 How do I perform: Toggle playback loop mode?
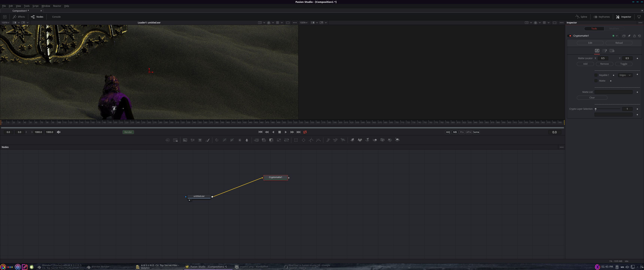305,132
